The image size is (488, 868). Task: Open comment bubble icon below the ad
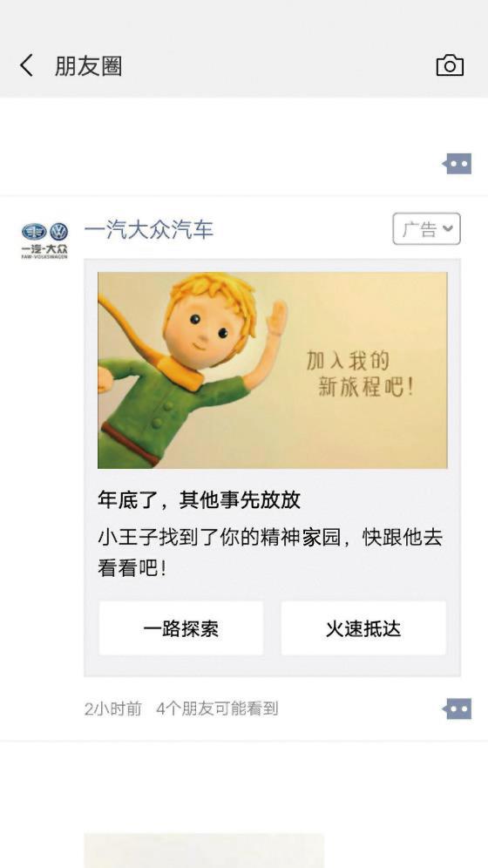tap(457, 709)
